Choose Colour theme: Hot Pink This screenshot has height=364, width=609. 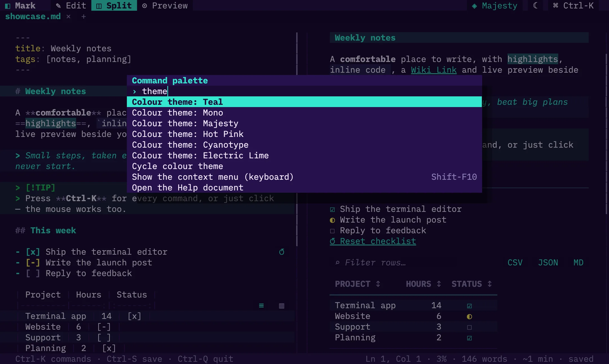click(304, 134)
